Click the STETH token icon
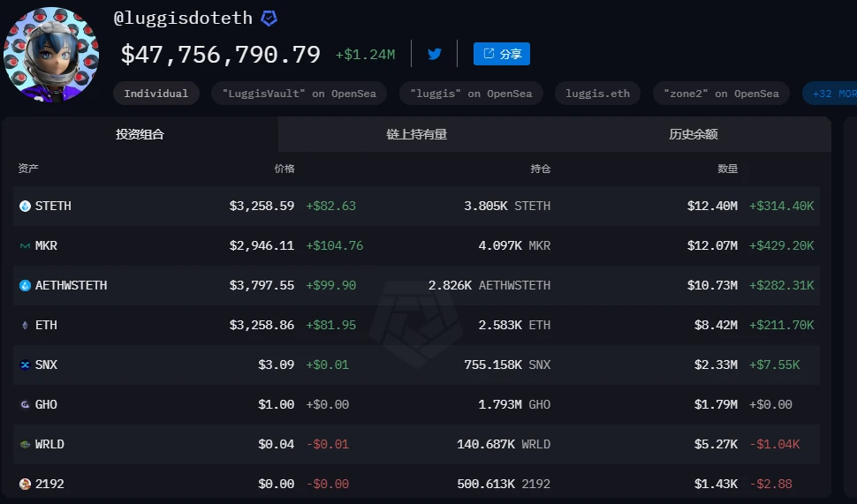857x504 pixels. (x=25, y=206)
